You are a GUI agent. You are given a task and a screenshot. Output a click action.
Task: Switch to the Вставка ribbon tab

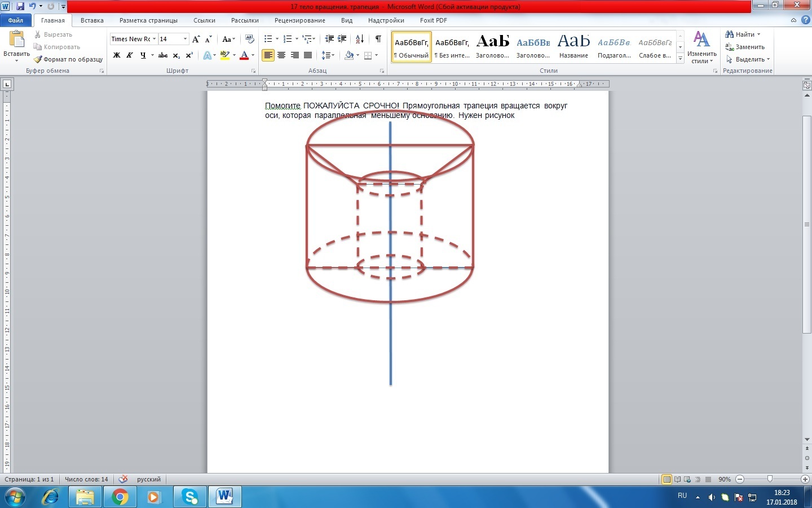(x=92, y=20)
